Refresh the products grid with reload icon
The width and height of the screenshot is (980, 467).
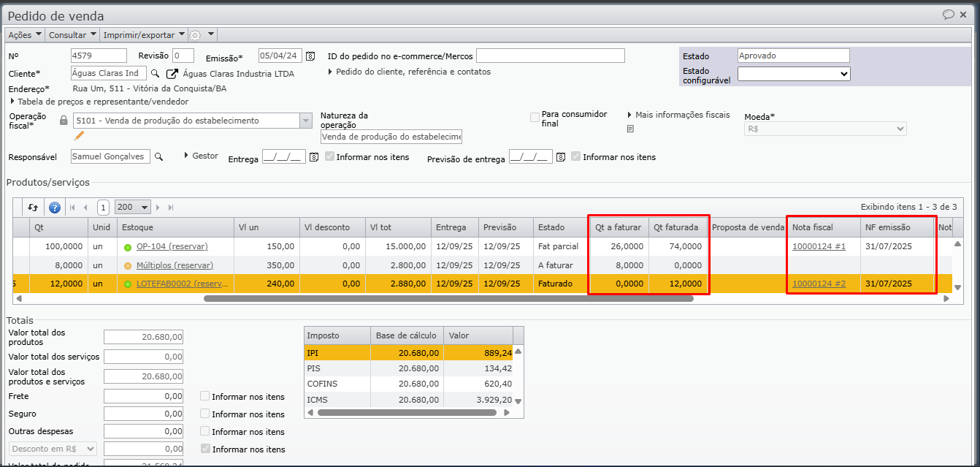tap(33, 207)
